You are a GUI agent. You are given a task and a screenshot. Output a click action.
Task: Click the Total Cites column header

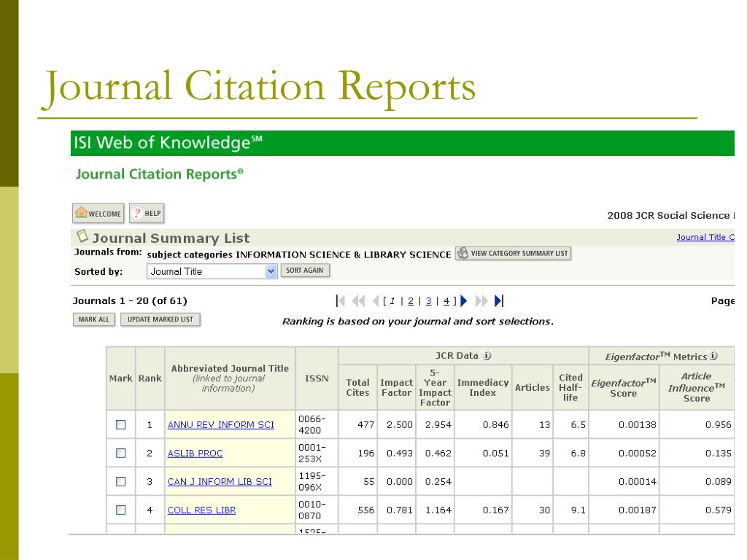(357, 388)
